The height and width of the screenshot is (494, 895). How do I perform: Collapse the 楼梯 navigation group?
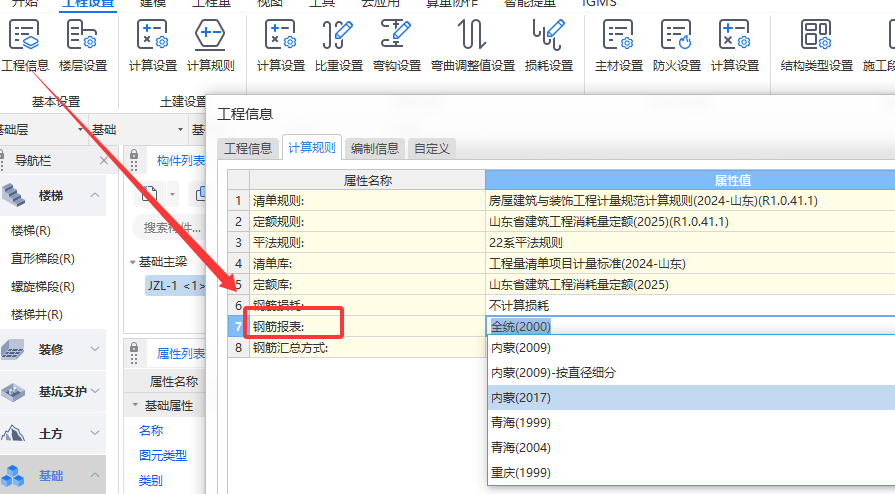click(95, 195)
